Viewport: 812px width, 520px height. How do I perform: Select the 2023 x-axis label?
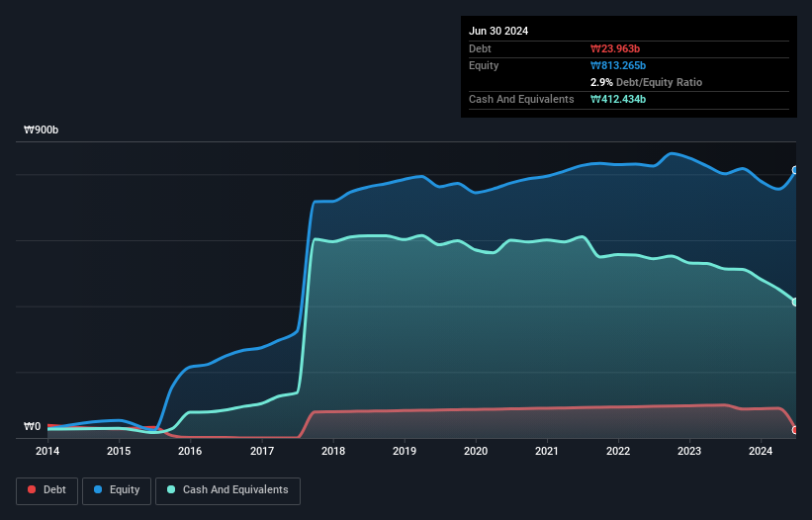tap(689, 451)
